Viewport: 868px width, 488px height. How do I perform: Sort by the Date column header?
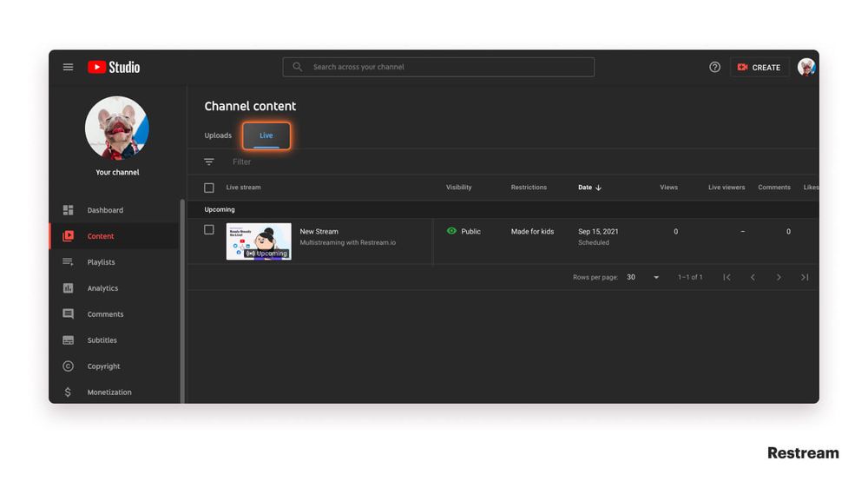(x=584, y=188)
